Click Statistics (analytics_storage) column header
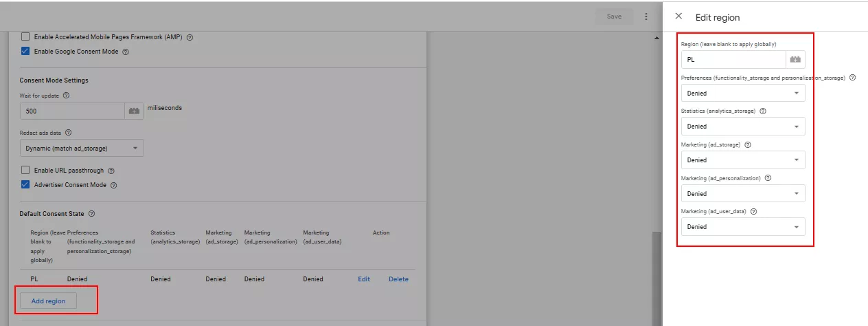This screenshot has width=868, height=326. [174, 237]
